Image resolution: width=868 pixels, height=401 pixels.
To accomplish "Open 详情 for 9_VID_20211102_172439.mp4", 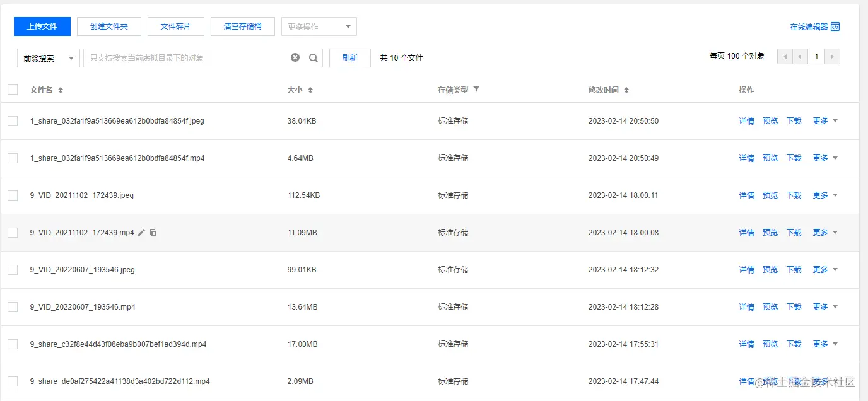I will pos(746,233).
